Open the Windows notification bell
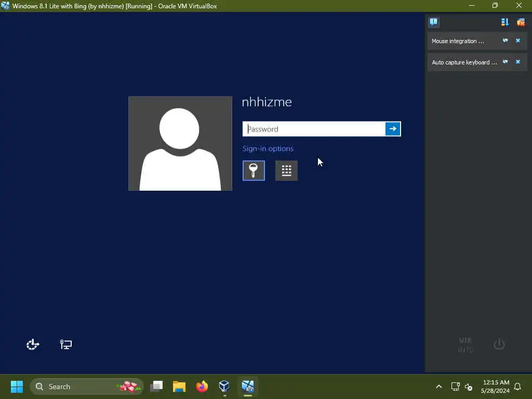Viewport: 532px width, 399px height. pos(517,387)
